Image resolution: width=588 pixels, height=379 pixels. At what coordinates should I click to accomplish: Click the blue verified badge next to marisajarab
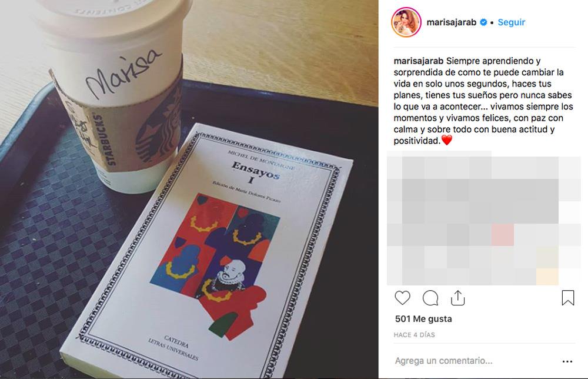pyautogui.click(x=483, y=22)
